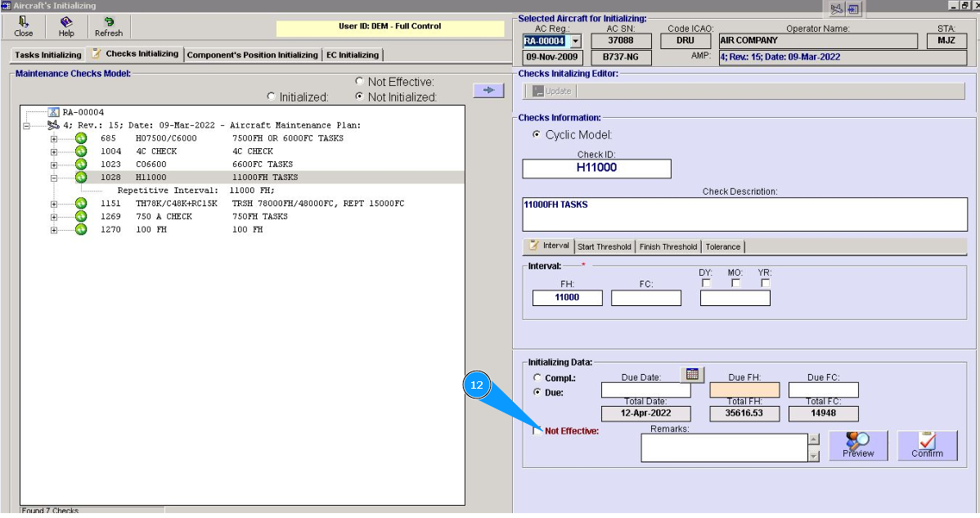Click the Preview magnifier button

[x=858, y=445]
